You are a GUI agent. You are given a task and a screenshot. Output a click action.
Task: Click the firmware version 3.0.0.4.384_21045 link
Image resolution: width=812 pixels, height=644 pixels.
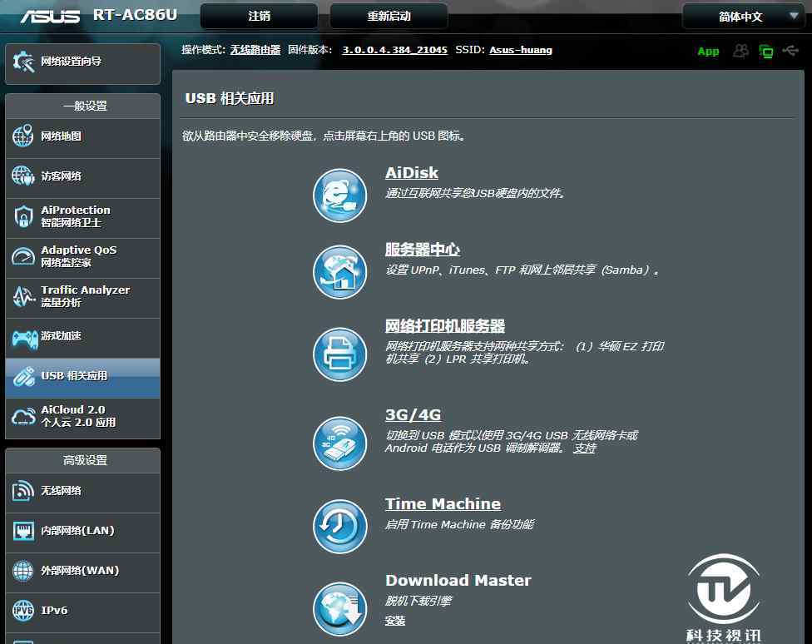[394, 50]
